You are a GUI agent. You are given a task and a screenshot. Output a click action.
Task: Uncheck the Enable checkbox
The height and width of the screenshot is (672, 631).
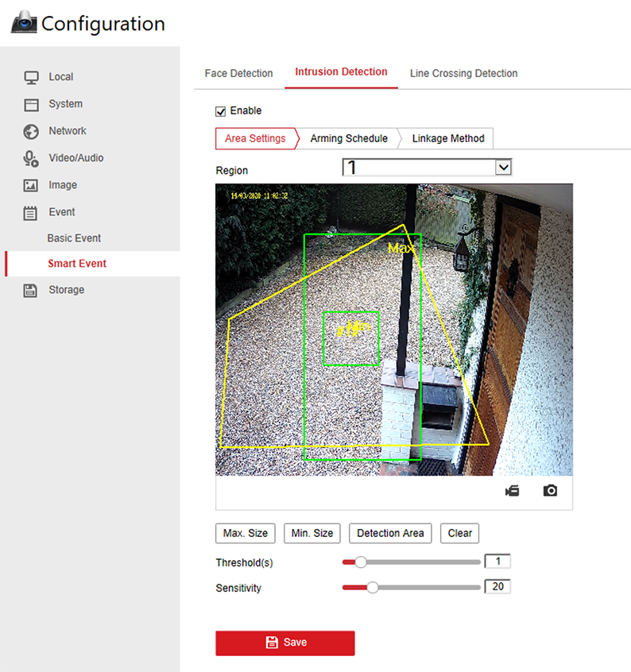[x=221, y=111]
